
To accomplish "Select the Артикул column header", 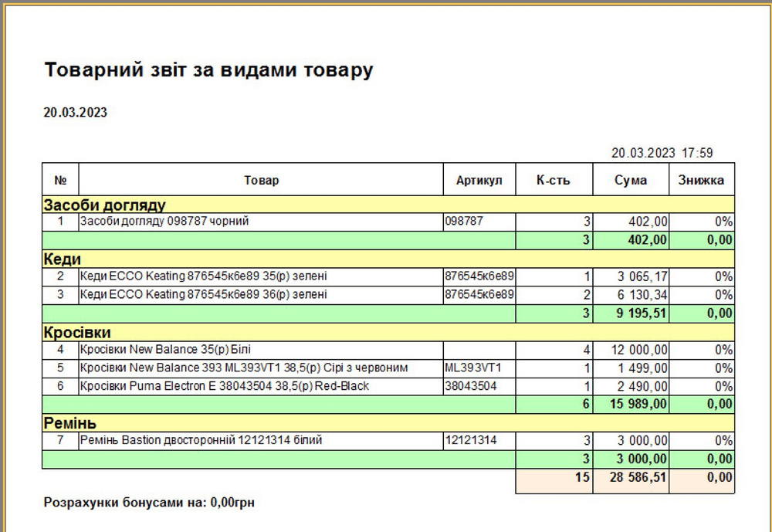I will pos(479,179).
